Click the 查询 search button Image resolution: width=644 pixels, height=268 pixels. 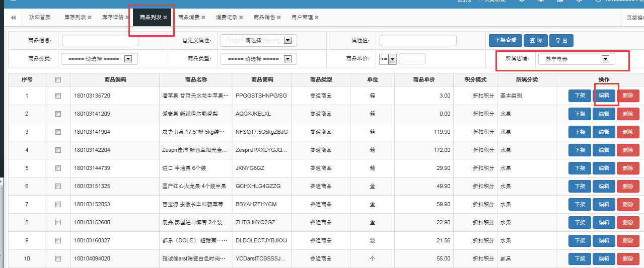(x=536, y=41)
